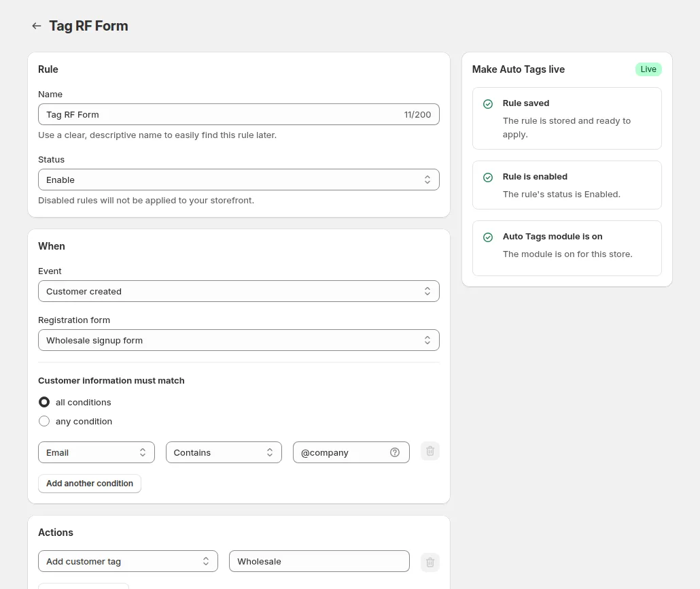This screenshot has width=700, height=589.
Task: Click the 'Use a clear, descriptive name' hint
Action: click(x=157, y=135)
